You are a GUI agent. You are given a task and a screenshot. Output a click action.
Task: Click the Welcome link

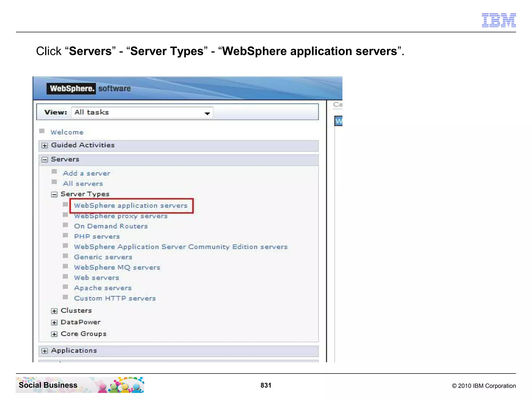pyautogui.click(x=67, y=132)
